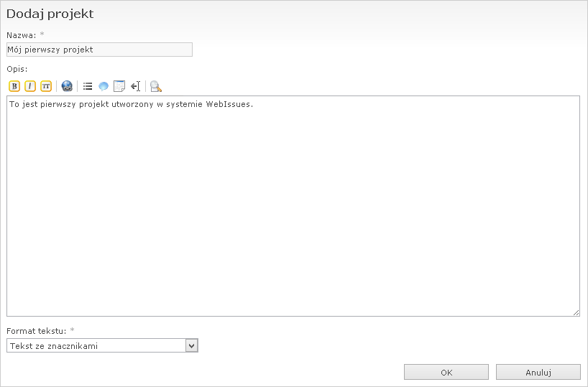Preview the description with magnifier icon

[x=156, y=86]
